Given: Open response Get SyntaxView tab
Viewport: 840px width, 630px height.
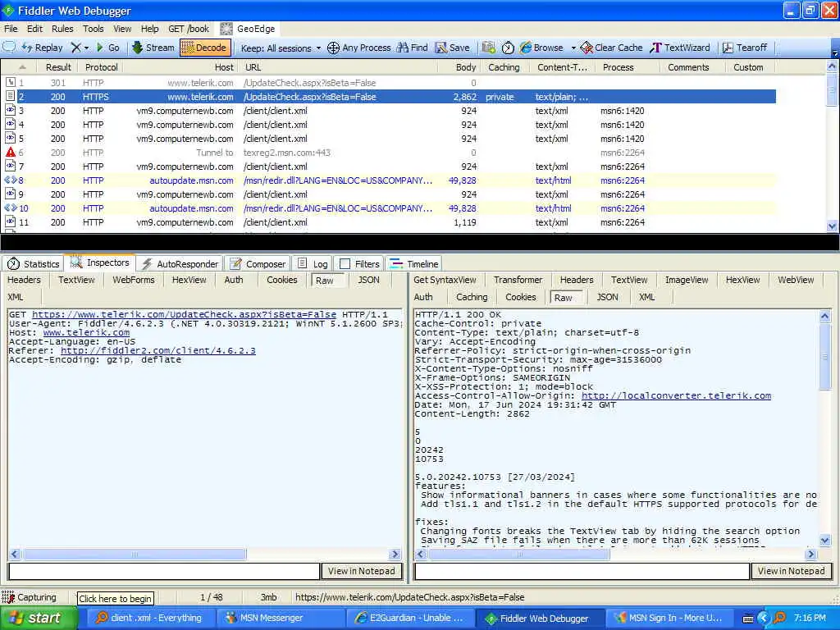Looking at the screenshot, I should coord(445,280).
